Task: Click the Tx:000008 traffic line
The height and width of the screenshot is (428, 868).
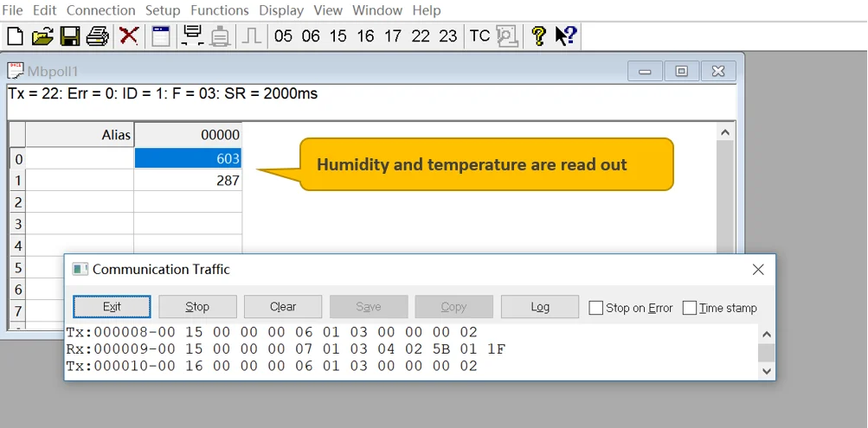Action: tap(272, 332)
